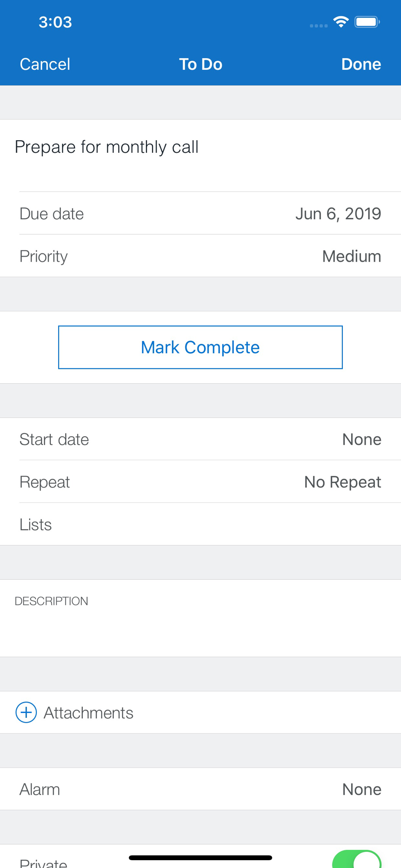Edit the title 'Prepare for monthly call'
The height and width of the screenshot is (868, 401).
107,147
